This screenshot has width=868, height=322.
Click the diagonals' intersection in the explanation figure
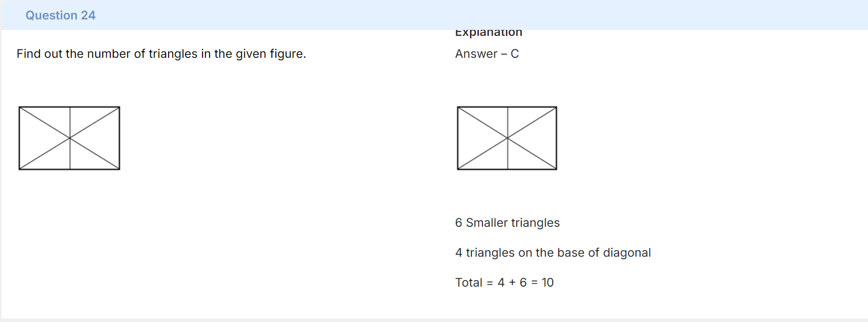[507, 138]
